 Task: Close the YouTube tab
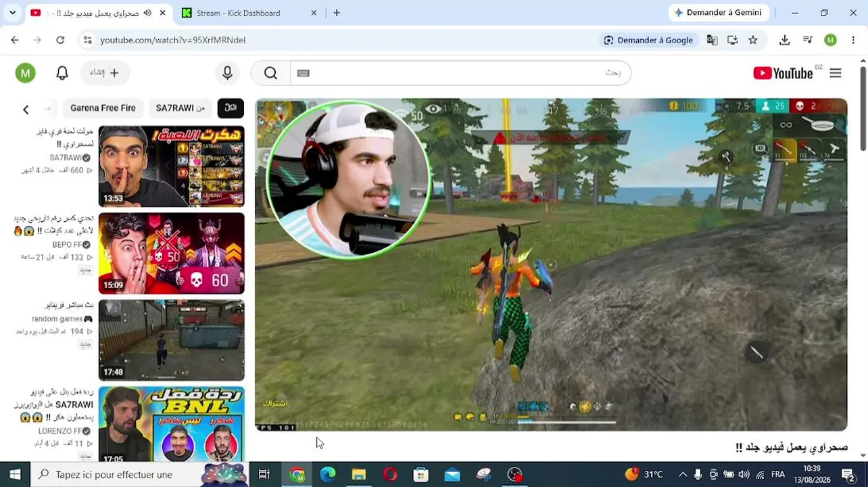[162, 13]
